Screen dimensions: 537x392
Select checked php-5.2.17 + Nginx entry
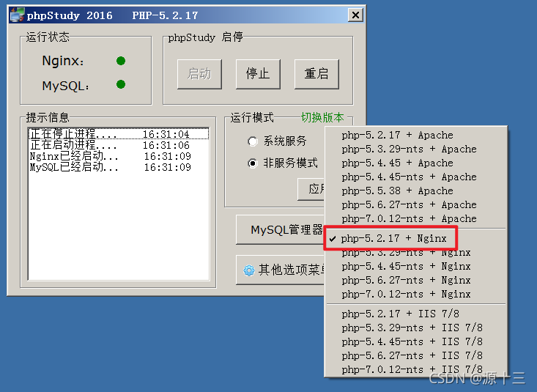click(415, 238)
